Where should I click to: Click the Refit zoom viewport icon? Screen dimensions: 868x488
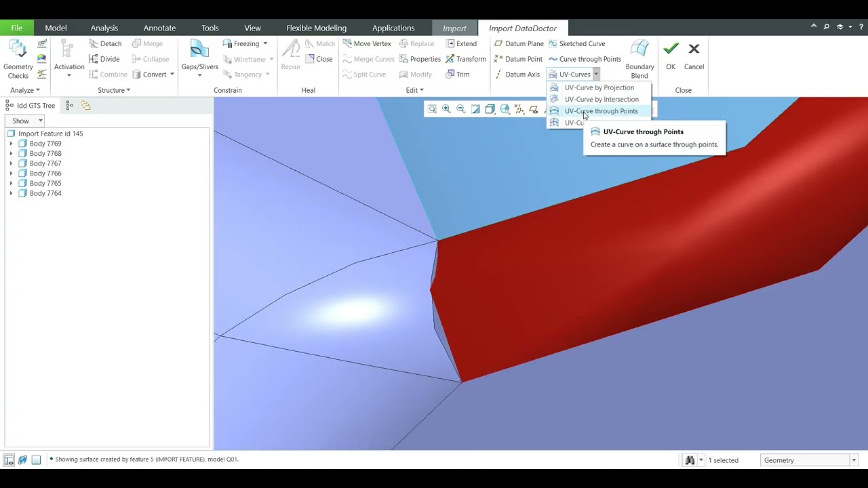tap(432, 109)
